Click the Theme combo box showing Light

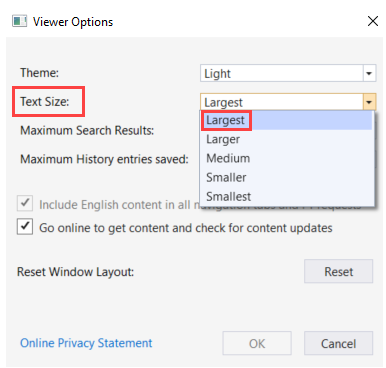288,73
